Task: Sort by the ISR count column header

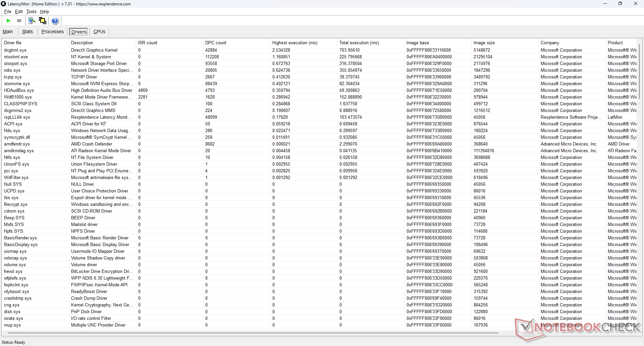Action: 169,43
